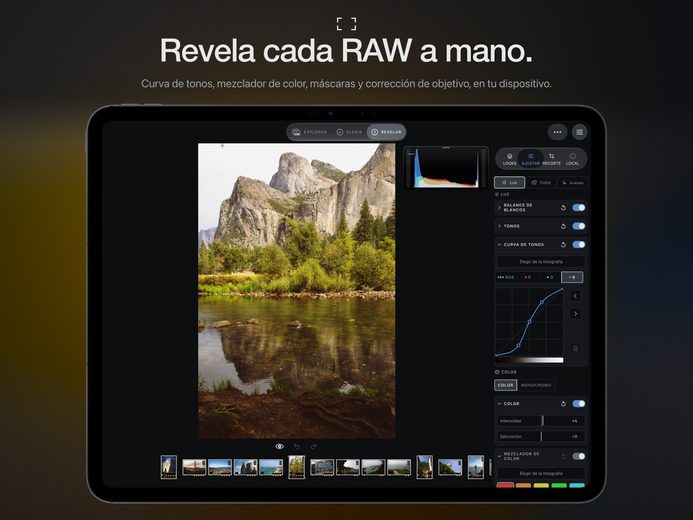Image resolution: width=693 pixels, height=520 pixels.
Task: Select the Revelar mode
Action: tap(386, 132)
